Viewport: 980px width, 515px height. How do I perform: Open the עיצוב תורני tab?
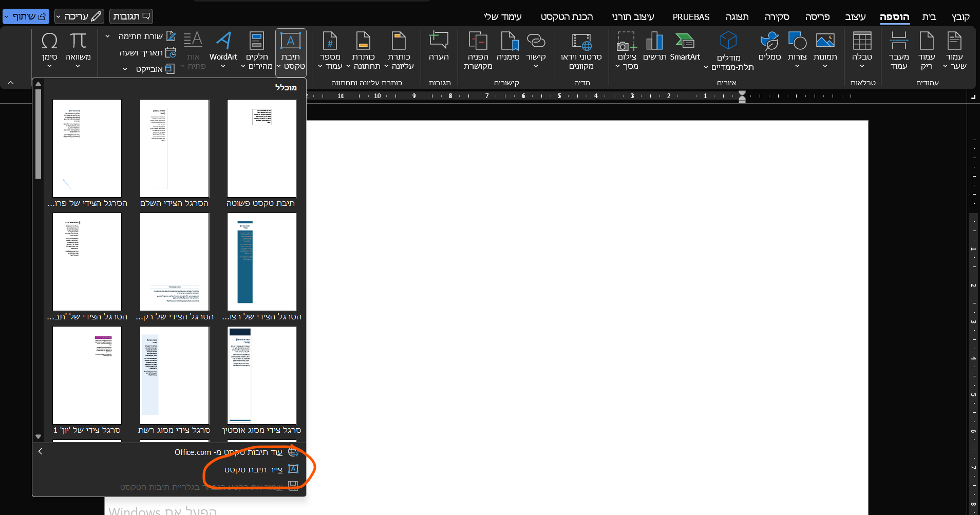(x=633, y=17)
